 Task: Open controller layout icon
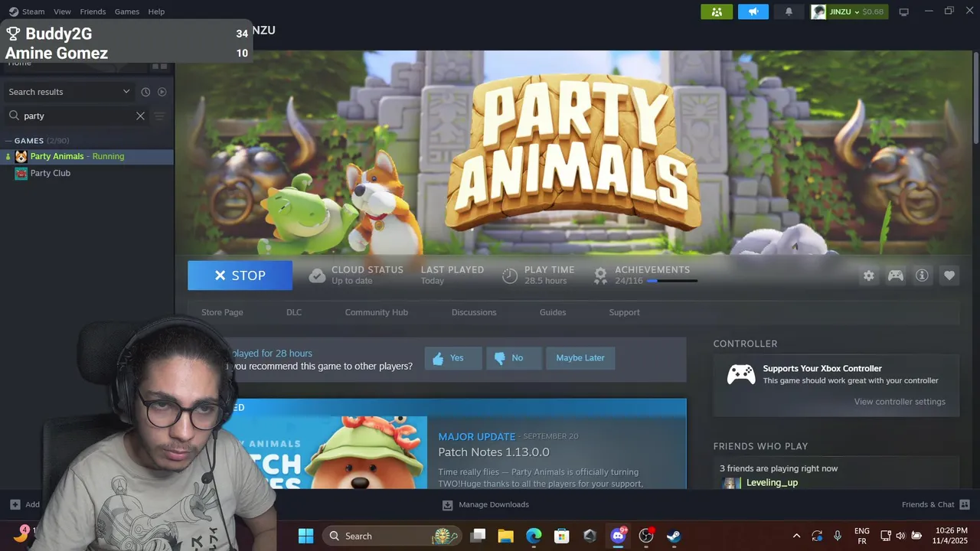(895, 275)
